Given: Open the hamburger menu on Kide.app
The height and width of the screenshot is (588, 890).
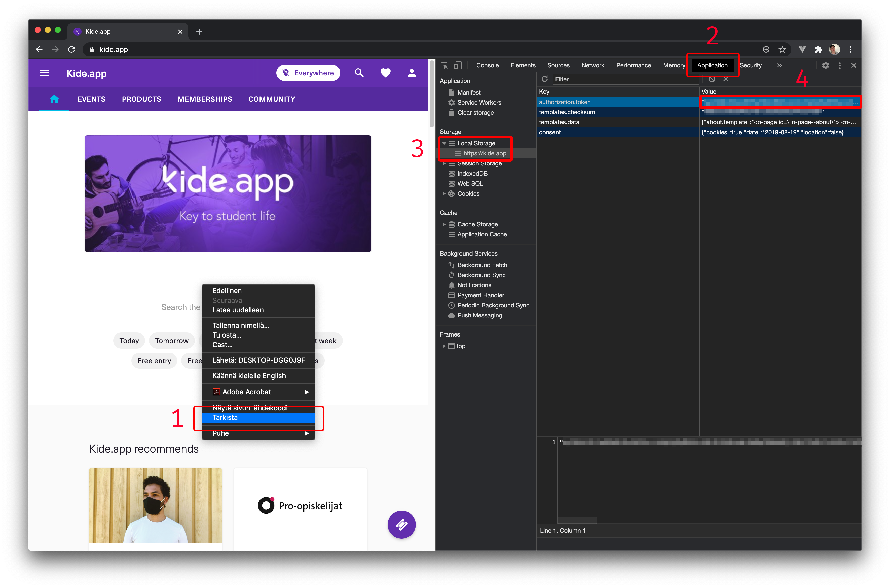Looking at the screenshot, I should 44,73.
